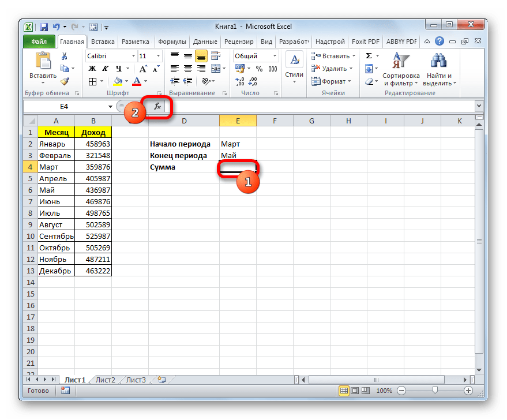Toggle bold formatting (Ж)
The height and width of the screenshot is (420, 507).
pyautogui.click(x=92, y=69)
